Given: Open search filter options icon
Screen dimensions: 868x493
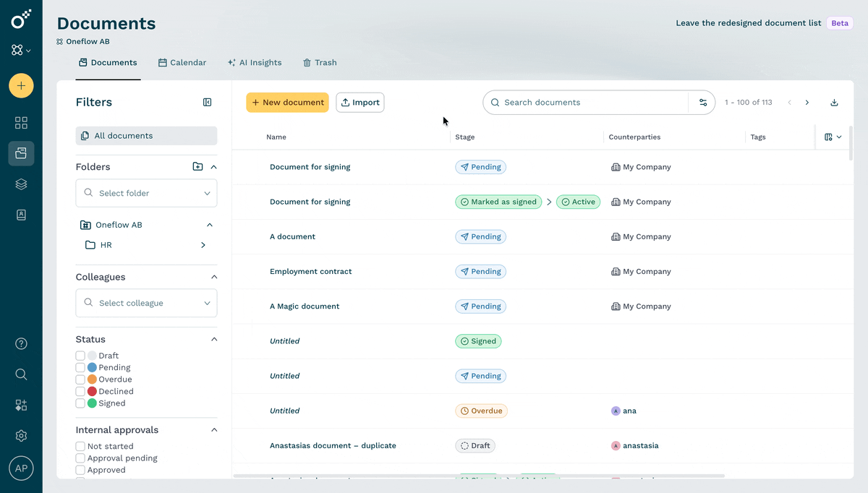Looking at the screenshot, I should click(702, 103).
